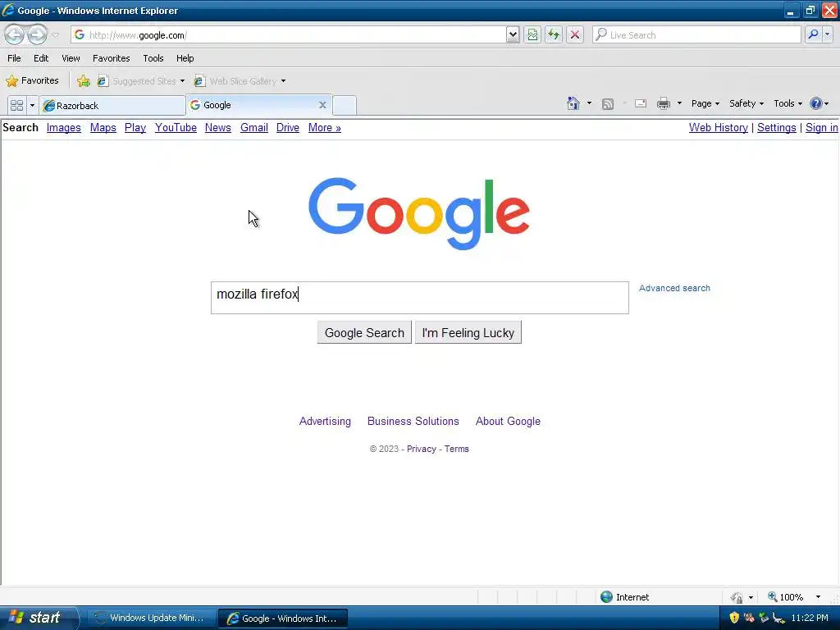Open the Favorites menu in menu bar

(111, 58)
